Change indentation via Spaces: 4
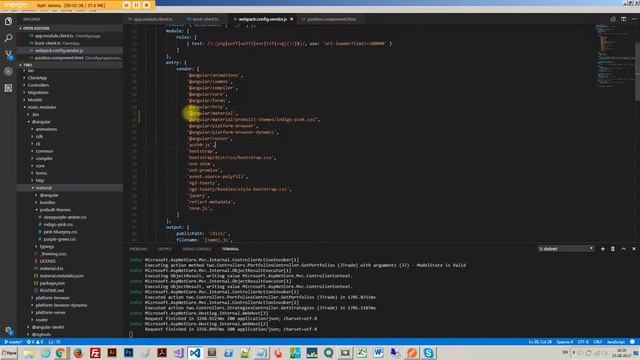 [x=564, y=342]
